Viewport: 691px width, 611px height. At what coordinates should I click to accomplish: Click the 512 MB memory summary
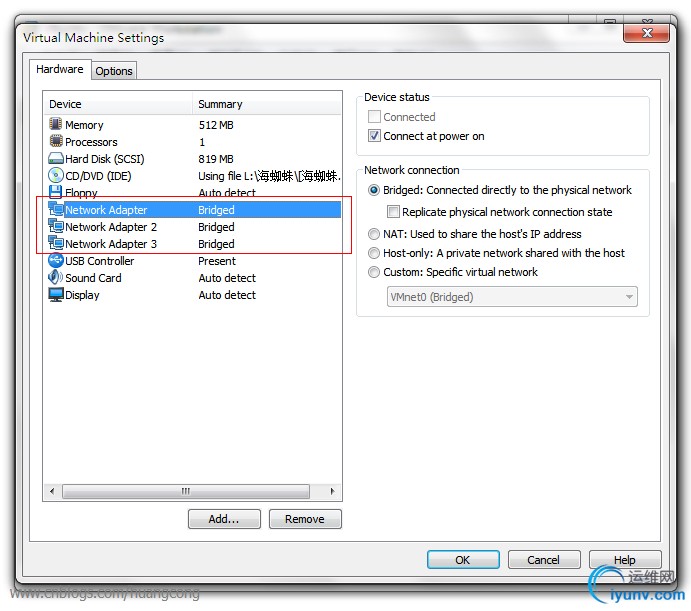(216, 125)
